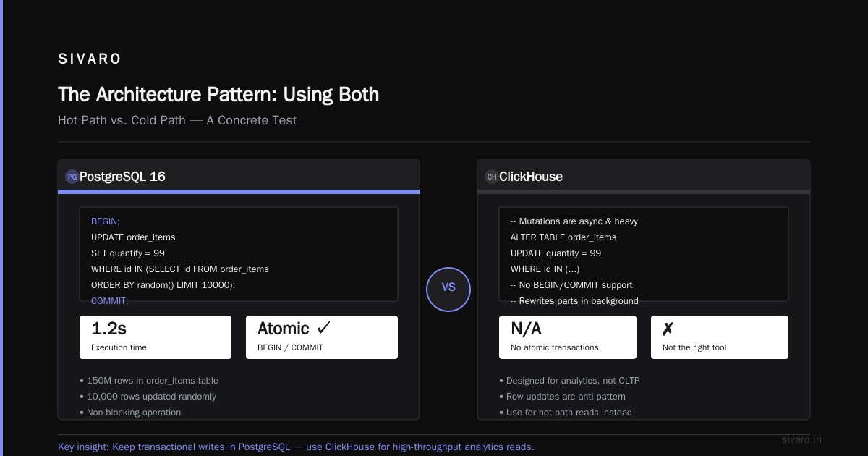This screenshot has height=456, width=868.
Task: Click '150M rows in order_items table' bullet
Action: [x=149, y=380]
